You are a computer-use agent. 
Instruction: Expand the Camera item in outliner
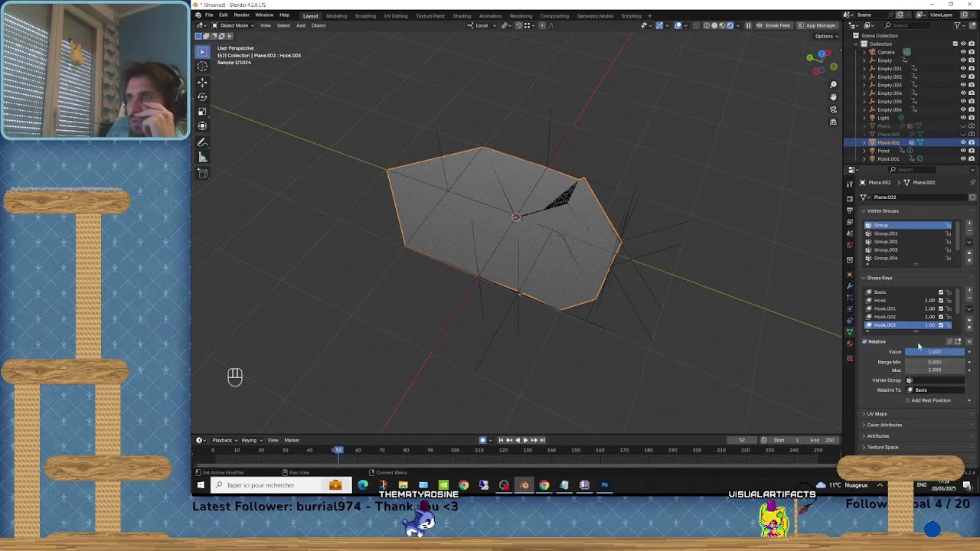pos(864,52)
